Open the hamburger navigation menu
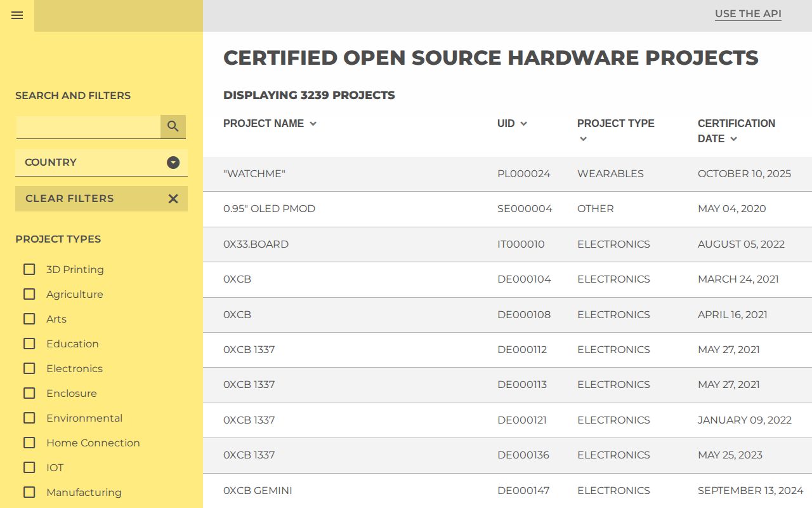 [16, 15]
